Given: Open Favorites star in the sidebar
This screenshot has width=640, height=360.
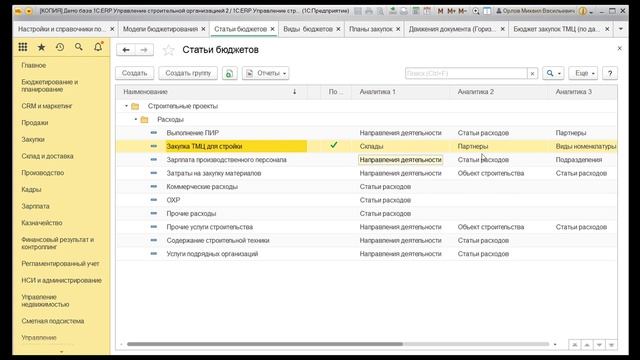Looking at the screenshot, I should tap(41, 47).
